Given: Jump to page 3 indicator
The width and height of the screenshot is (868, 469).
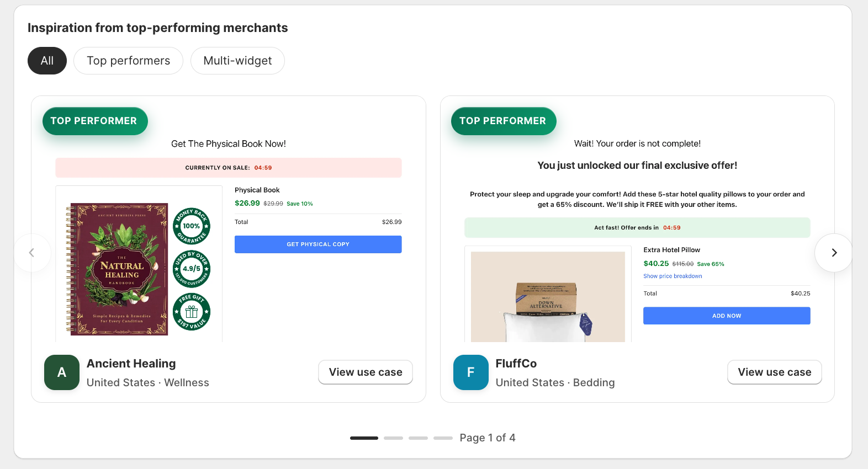Looking at the screenshot, I should pyautogui.click(x=418, y=438).
